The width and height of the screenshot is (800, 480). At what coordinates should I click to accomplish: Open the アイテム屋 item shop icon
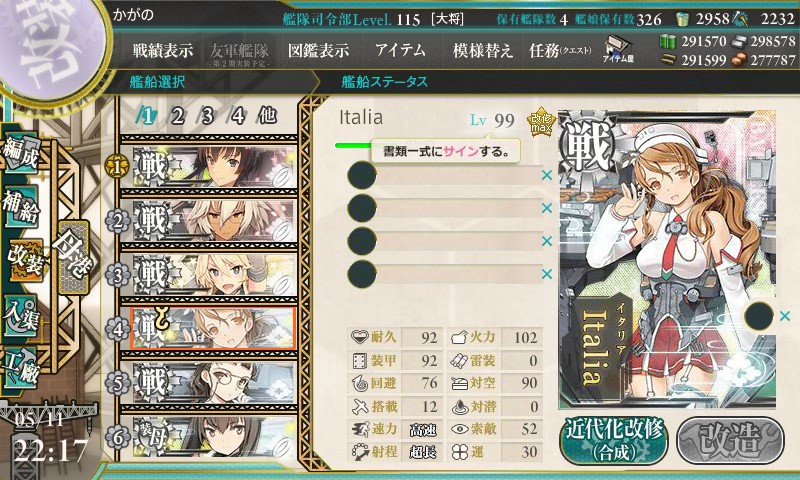(x=618, y=49)
